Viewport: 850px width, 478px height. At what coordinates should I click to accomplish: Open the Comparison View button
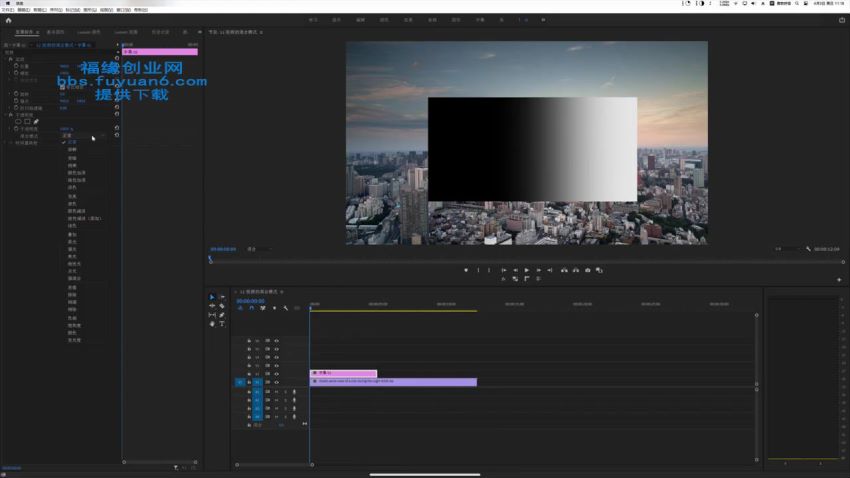point(599,270)
